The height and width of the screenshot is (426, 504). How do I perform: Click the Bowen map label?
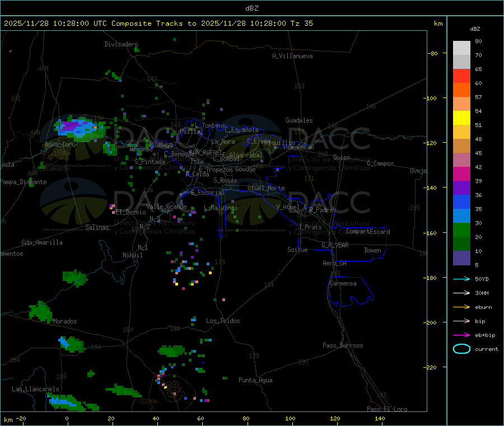373,250
